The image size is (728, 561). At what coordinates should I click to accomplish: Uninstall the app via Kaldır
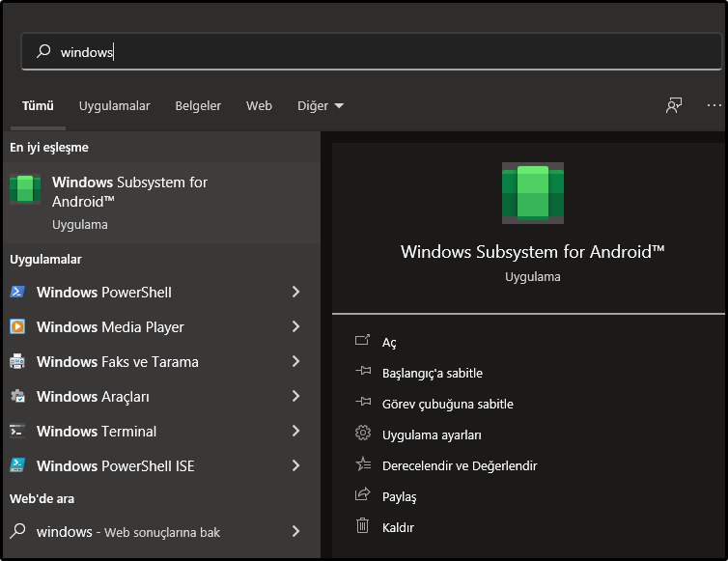(398, 528)
